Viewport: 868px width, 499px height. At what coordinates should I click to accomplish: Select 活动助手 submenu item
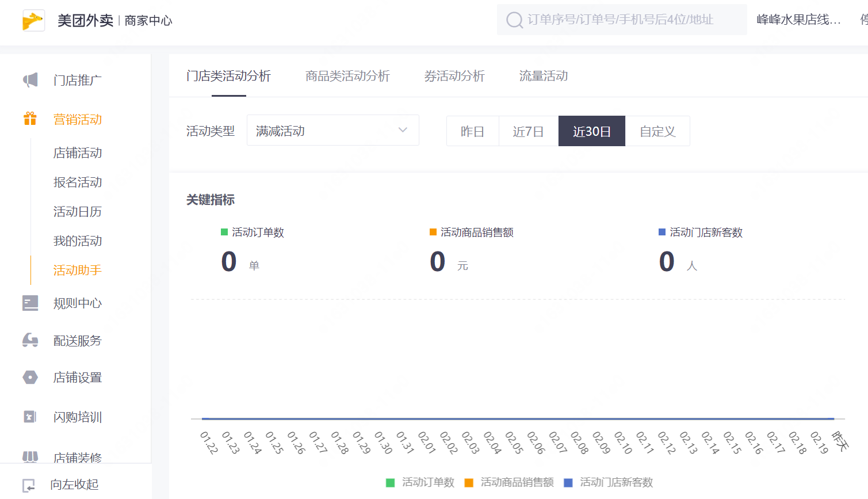[x=78, y=270]
